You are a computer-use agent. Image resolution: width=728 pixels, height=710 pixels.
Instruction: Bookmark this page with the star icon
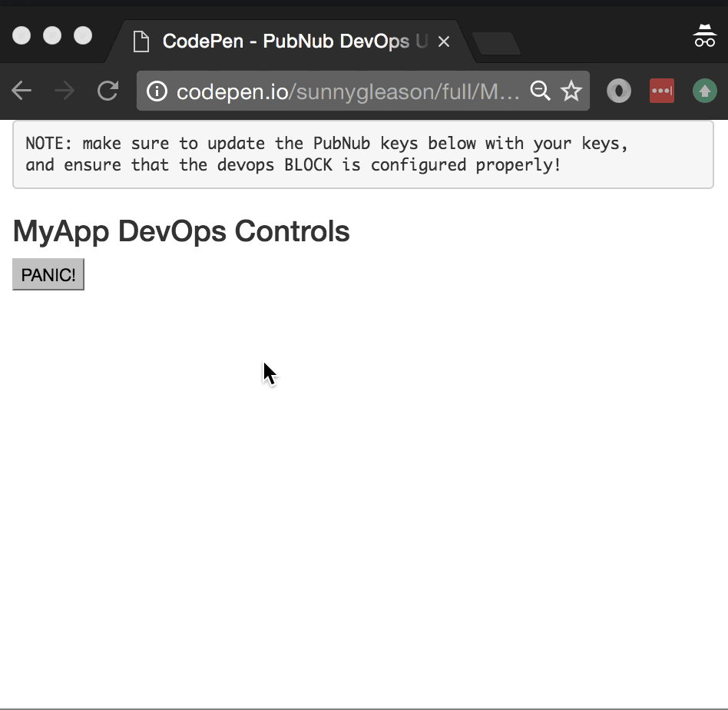(x=571, y=91)
